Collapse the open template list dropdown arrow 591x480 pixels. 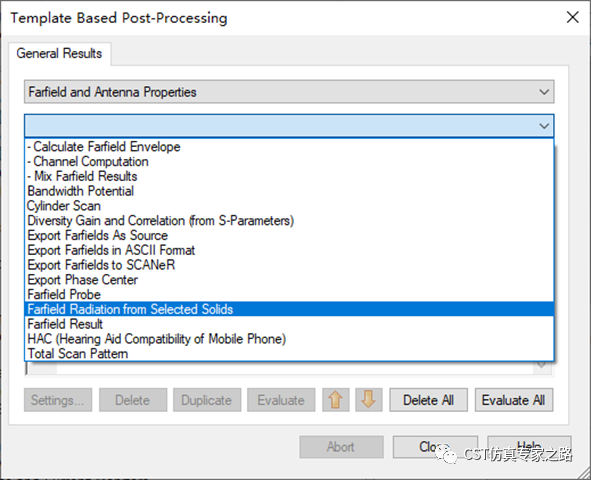544,126
